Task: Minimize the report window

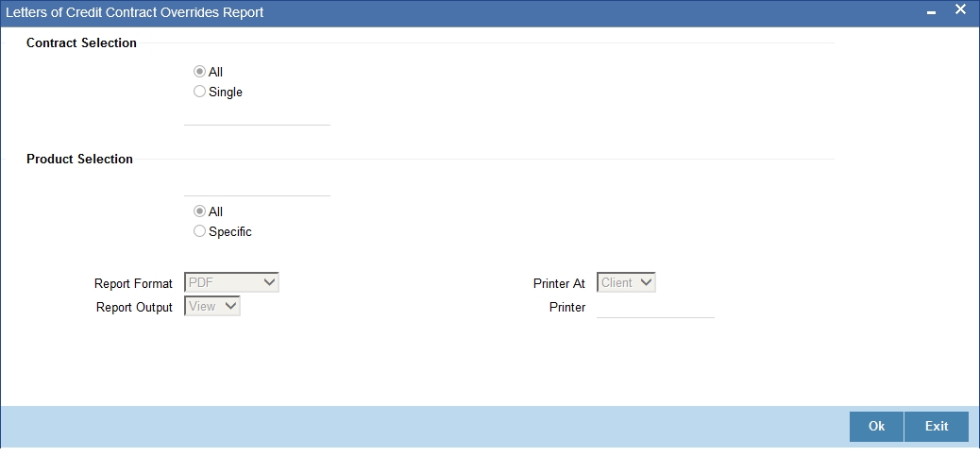Action: (x=932, y=12)
